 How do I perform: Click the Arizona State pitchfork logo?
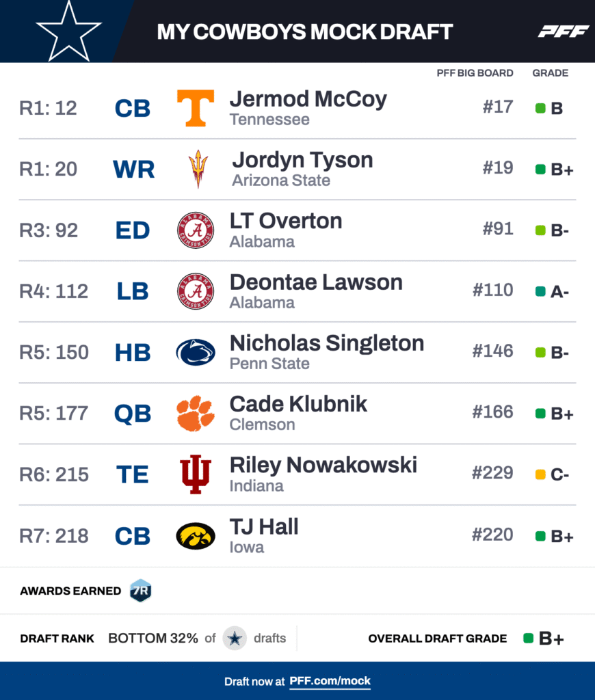pos(198,169)
